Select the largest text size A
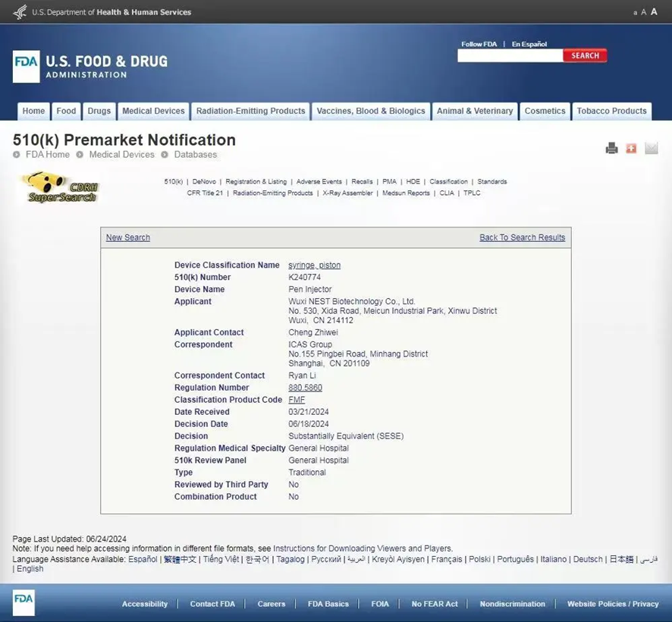Screen dimensions: 672x622 pos(654,11)
